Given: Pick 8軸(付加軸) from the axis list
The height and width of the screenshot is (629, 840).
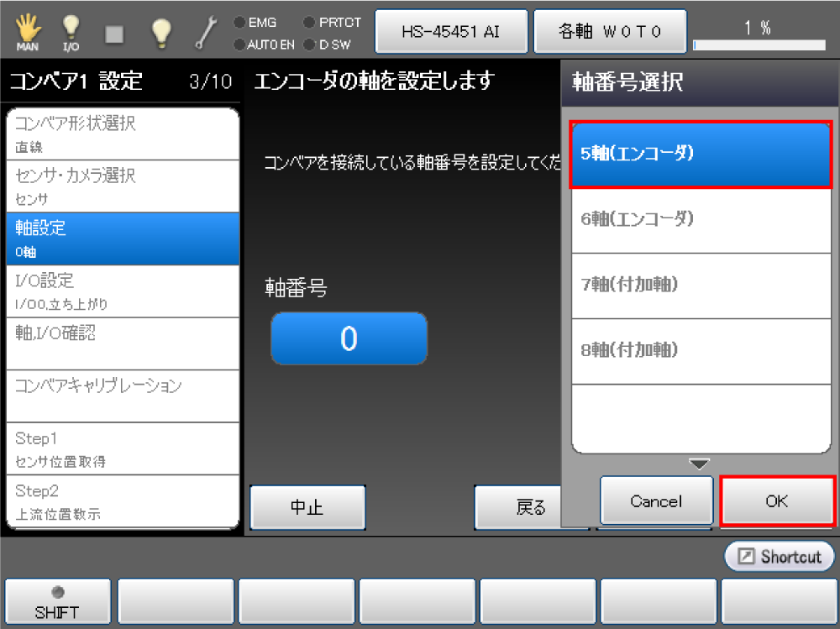Looking at the screenshot, I should point(701,350).
